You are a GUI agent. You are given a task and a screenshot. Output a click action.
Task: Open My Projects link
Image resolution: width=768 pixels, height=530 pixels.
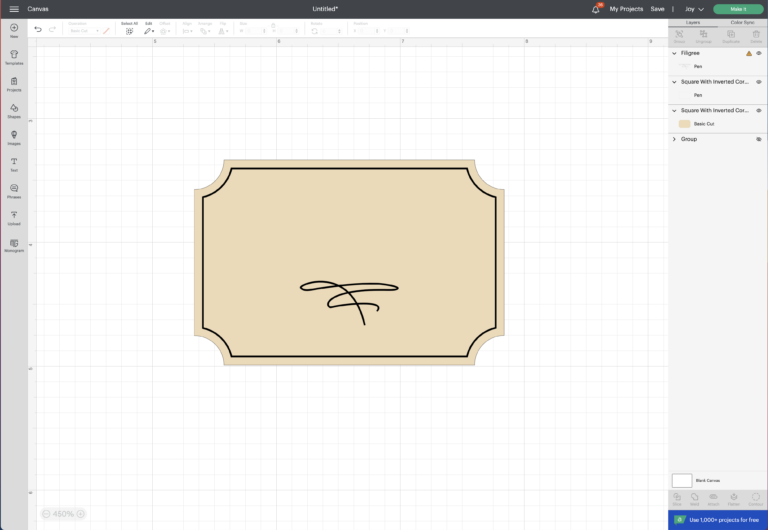pyautogui.click(x=626, y=9)
